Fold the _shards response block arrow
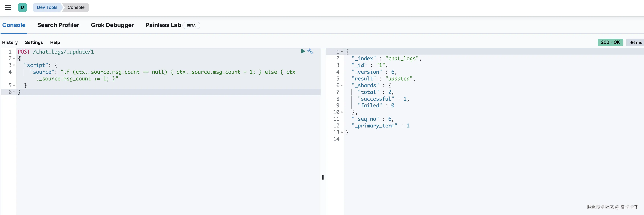 [x=342, y=86]
